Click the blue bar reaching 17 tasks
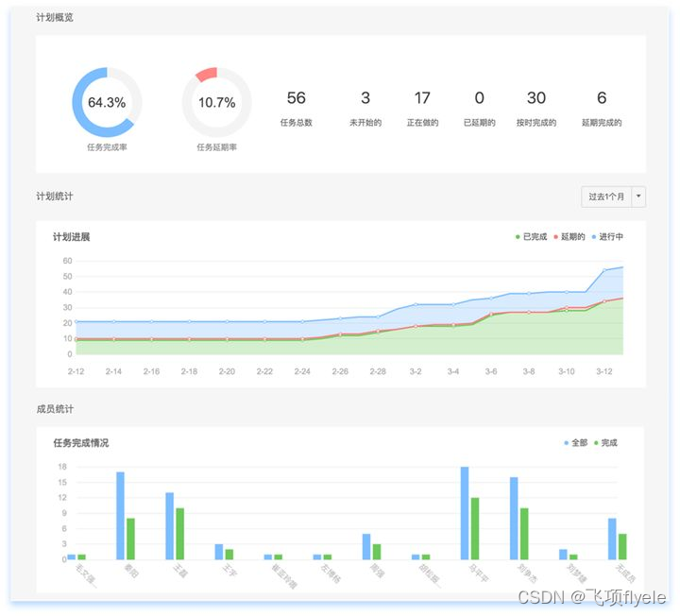This screenshot has height=616, width=680. (x=120, y=516)
